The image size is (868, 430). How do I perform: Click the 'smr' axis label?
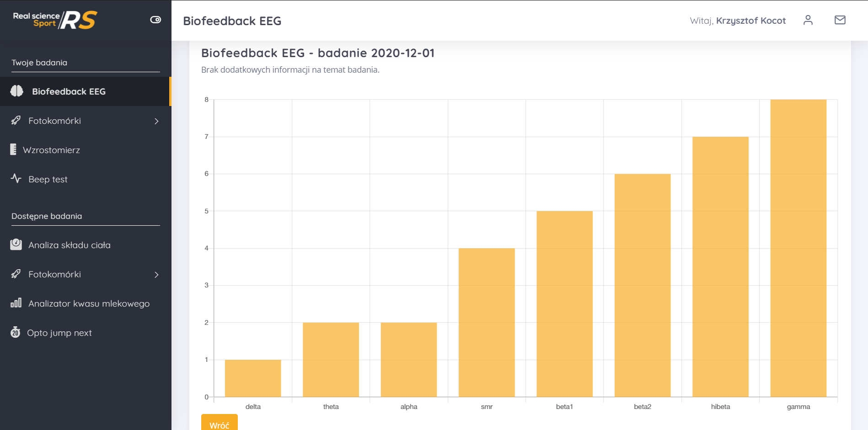point(487,407)
